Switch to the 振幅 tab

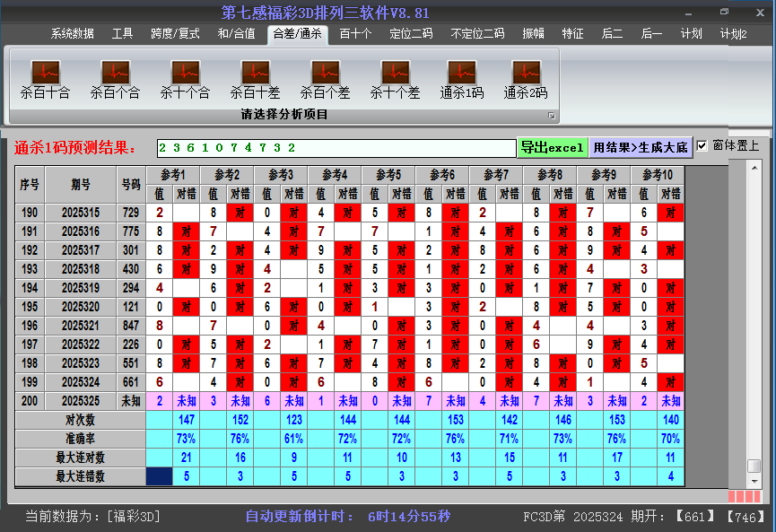pyautogui.click(x=534, y=34)
